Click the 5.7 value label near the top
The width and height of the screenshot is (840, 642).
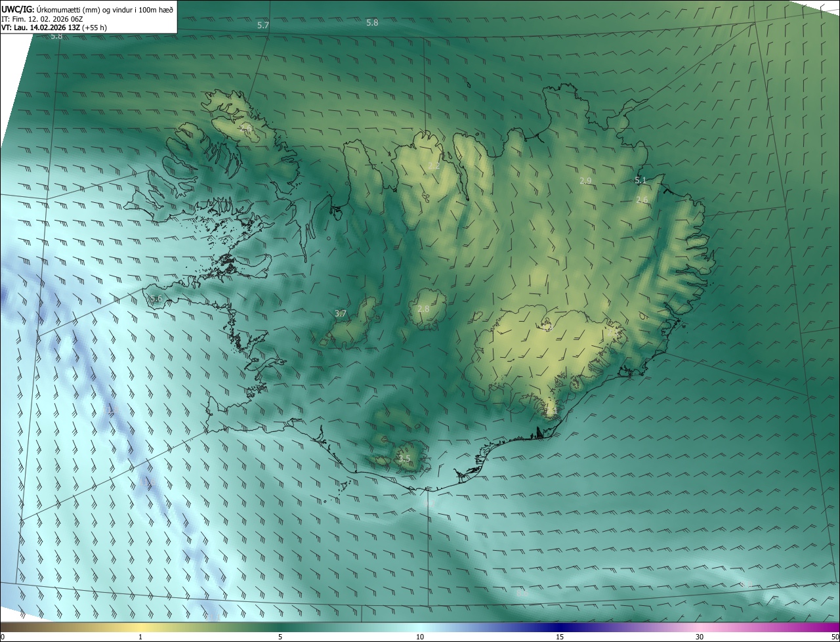(263, 25)
